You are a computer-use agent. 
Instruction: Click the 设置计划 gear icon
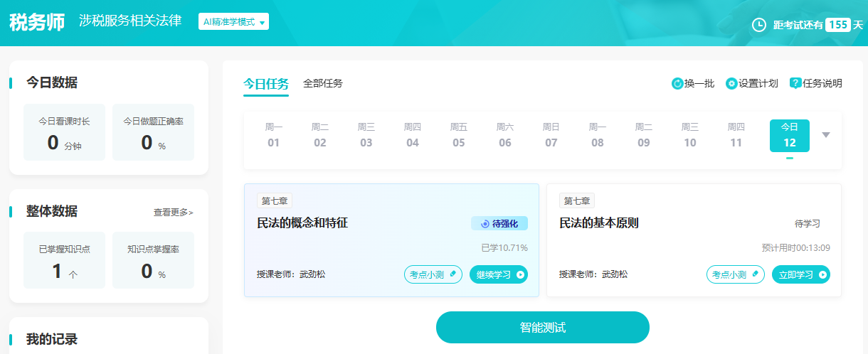pos(731,84)
